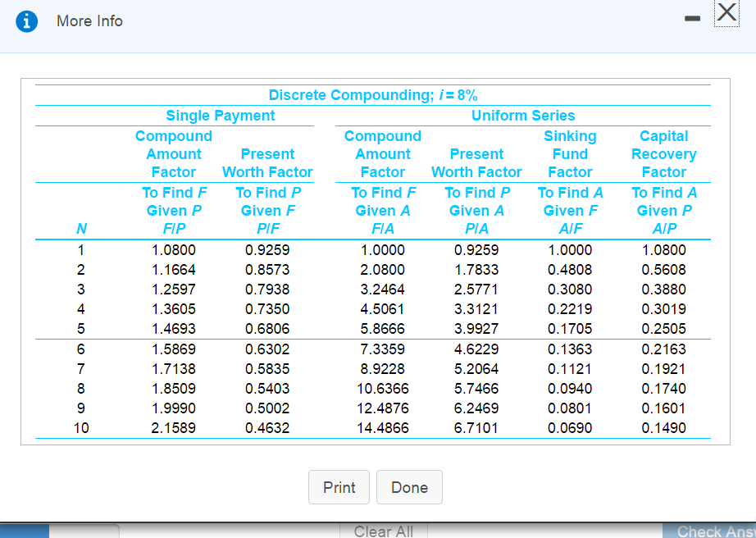Click the 'Uniform Series' group header
The height and width of the screenshot is (538, 756).
pyautogui.click(x=523, y=116)
